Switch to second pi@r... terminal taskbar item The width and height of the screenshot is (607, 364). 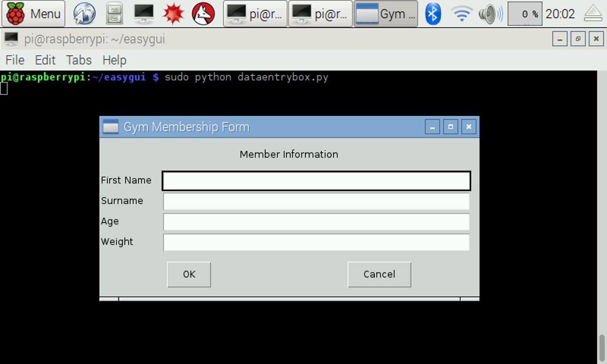pos(320,13)
